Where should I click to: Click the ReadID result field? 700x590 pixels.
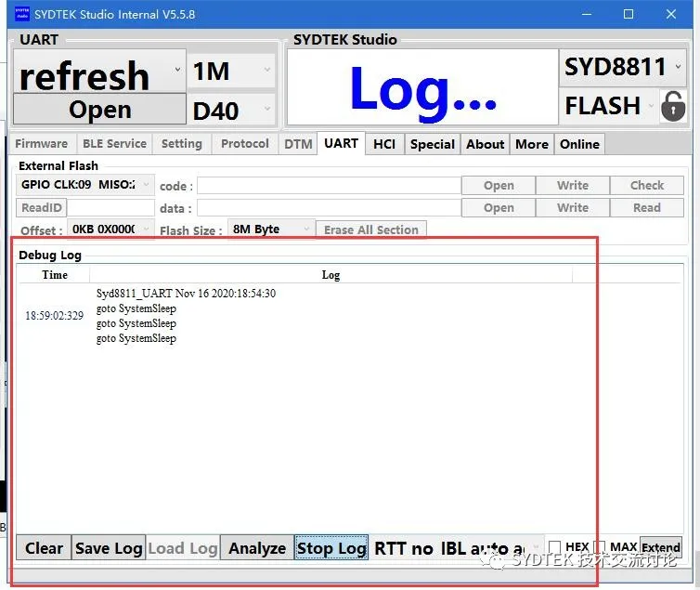[x=110, y=208]
